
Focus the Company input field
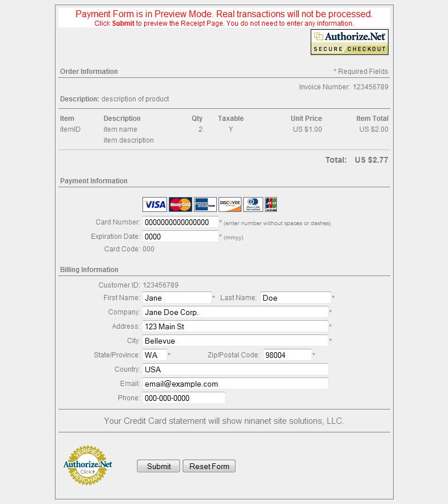(x=235, y=312)
